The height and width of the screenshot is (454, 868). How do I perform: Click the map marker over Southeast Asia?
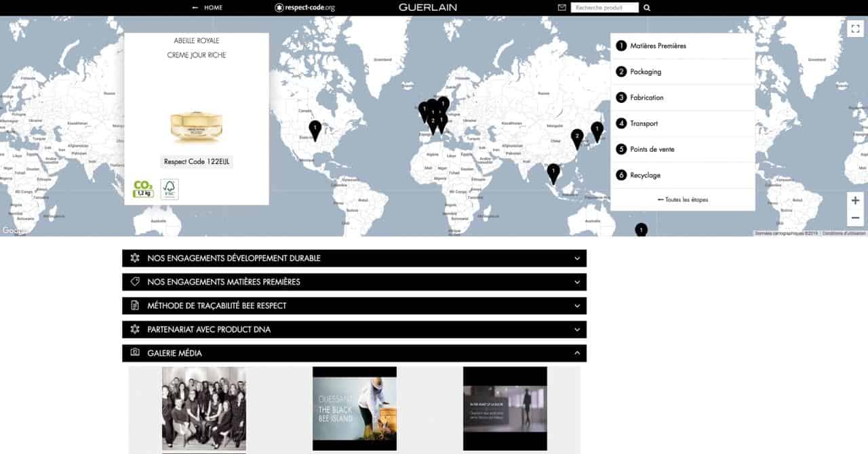(553, 173)
